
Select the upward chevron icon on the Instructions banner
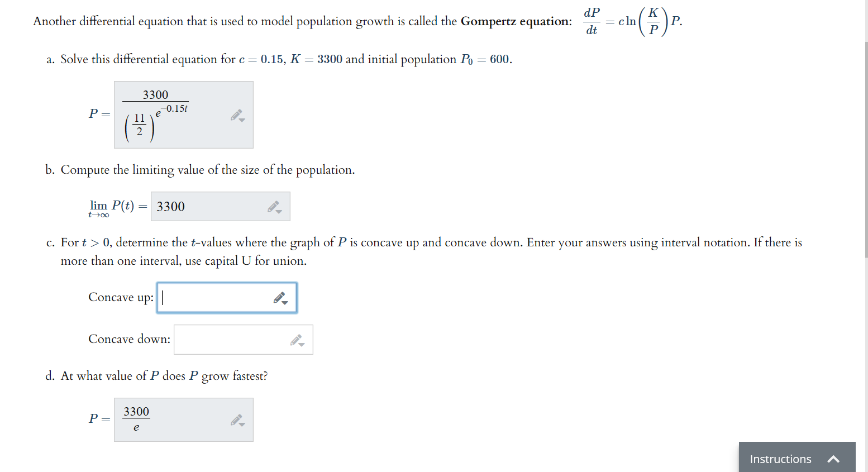tap(833, 459)
